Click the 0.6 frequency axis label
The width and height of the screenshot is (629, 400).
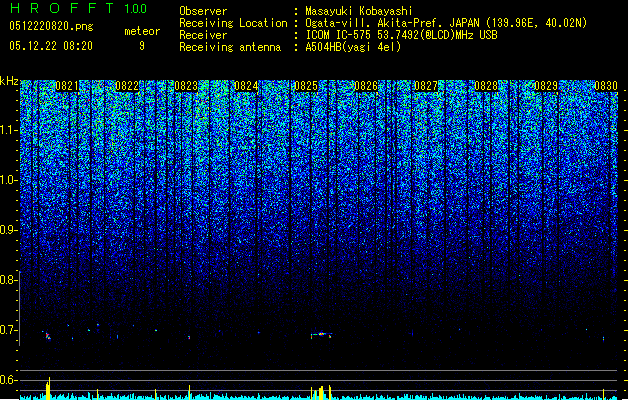point(8,380)
